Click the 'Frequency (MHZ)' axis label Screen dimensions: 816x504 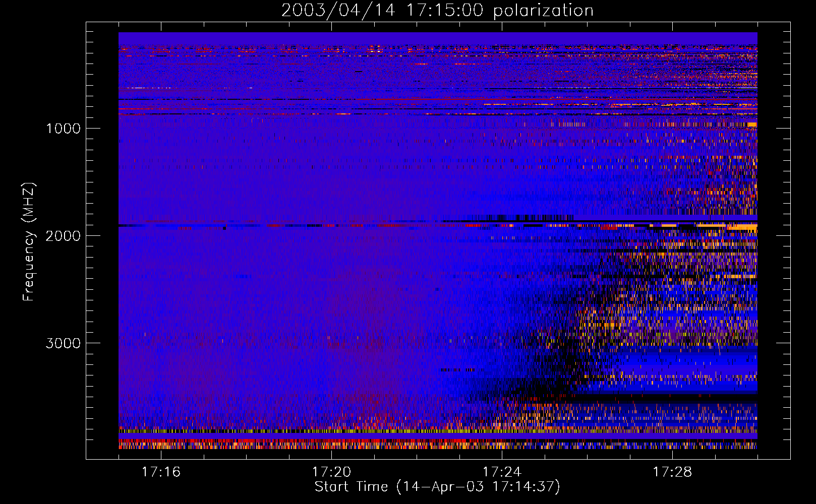point(29,242)
